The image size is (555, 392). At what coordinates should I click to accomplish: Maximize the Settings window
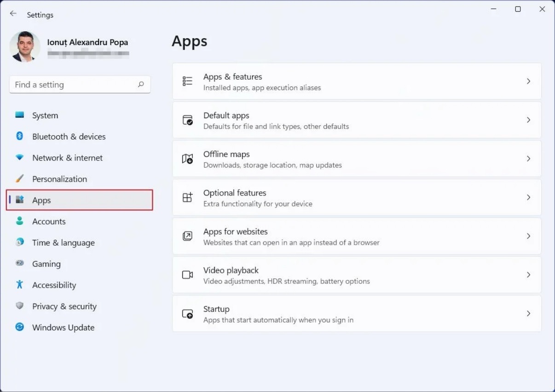518,9
